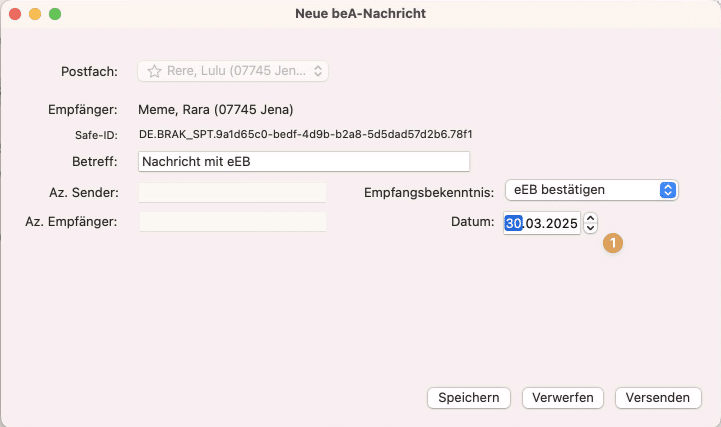Image resolution: width=721 pixels, height=427 pixels.
Task: Select the day segment in Datum
Action: [x=513, y=224]
